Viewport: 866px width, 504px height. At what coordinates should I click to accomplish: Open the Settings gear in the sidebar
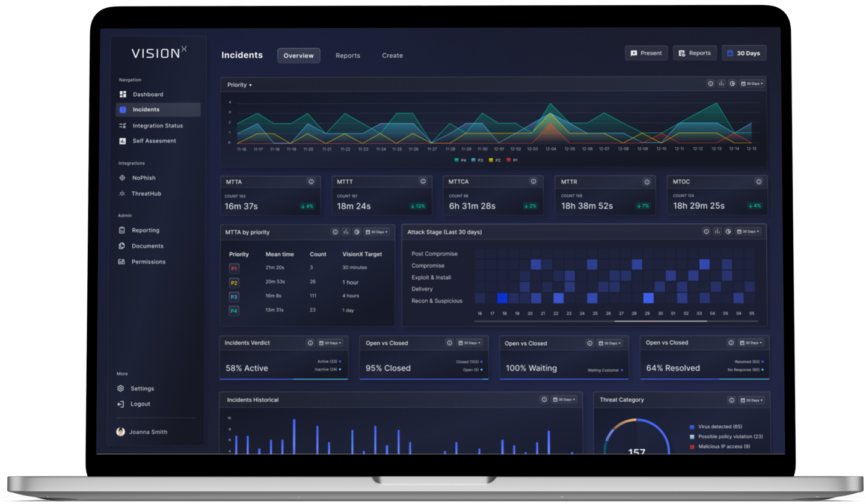tap(120, 389)
